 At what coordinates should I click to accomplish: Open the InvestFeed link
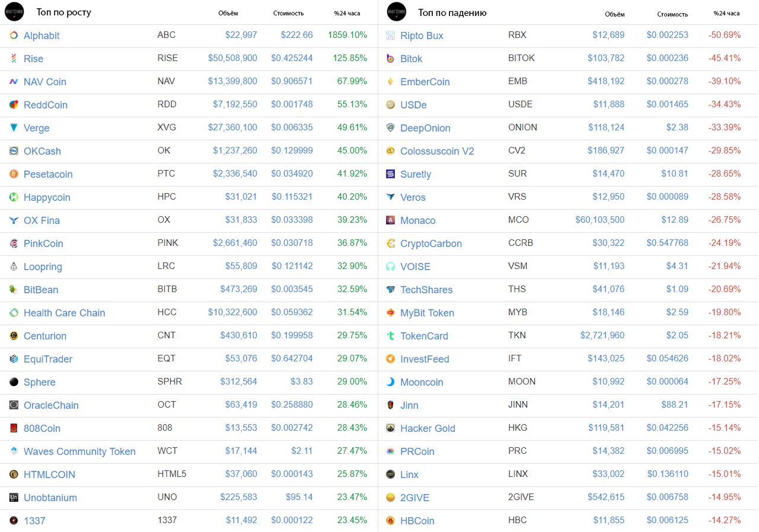425,359
